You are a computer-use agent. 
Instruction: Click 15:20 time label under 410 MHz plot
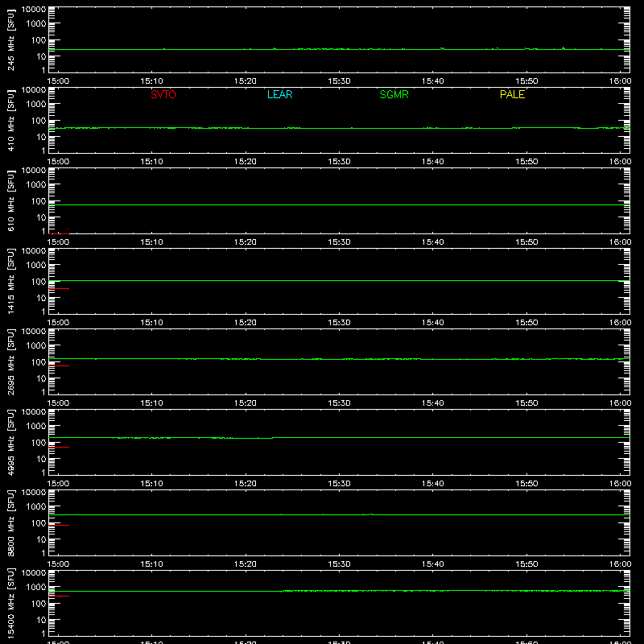coord(246,162)
